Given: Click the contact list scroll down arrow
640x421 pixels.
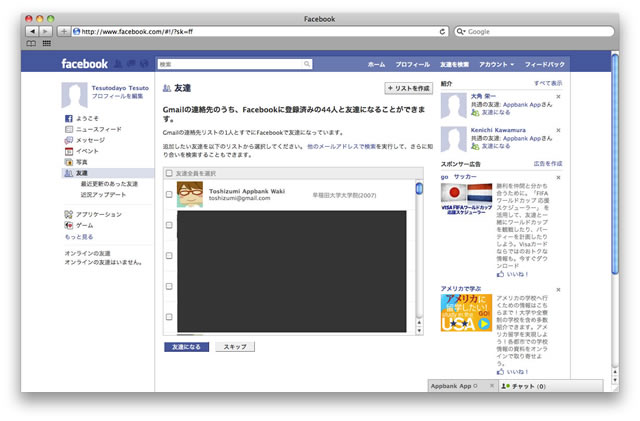Looking at the screenshot, I should click(419, 330).
